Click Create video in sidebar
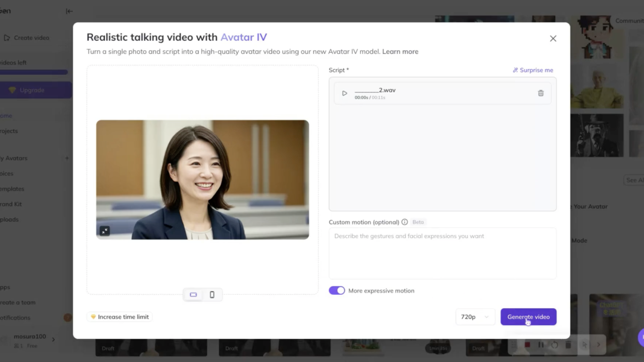This screenshot has height=362, width=644. coord(27,38)
